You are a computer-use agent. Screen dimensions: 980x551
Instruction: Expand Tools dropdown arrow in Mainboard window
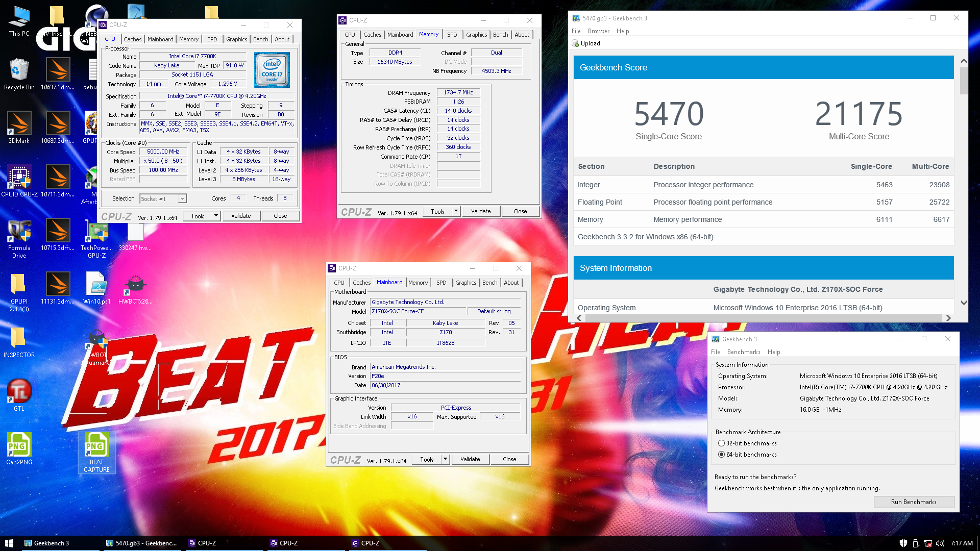(445, 459)
